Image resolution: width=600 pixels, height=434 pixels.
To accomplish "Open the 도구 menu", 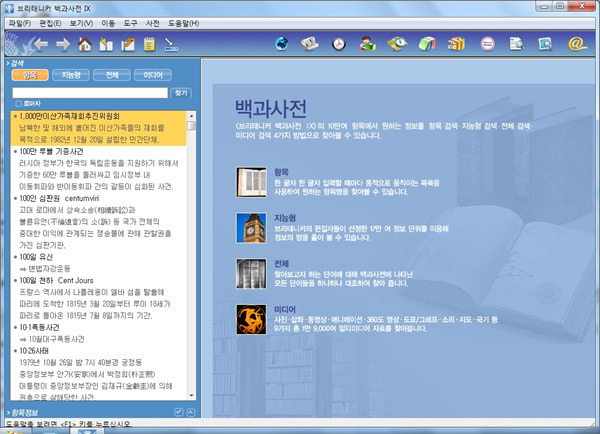I will coord(130,23).
